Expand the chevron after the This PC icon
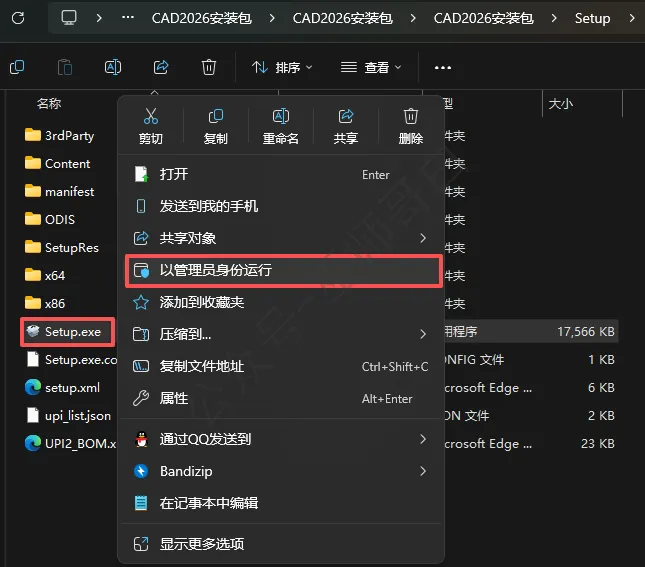Image resolution: width=645 pixels, height=567 pixels. point(99,18)
